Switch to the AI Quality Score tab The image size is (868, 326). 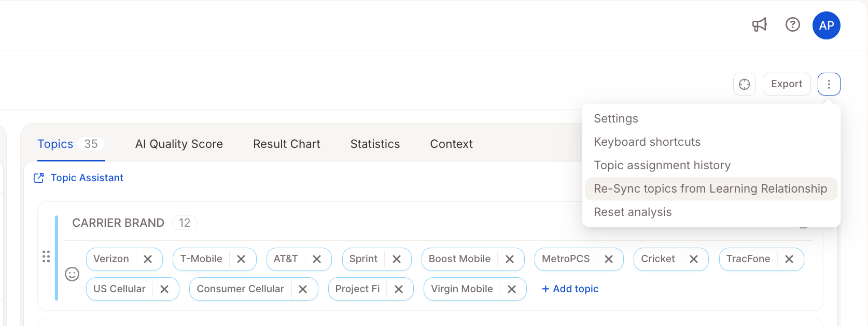179,144
